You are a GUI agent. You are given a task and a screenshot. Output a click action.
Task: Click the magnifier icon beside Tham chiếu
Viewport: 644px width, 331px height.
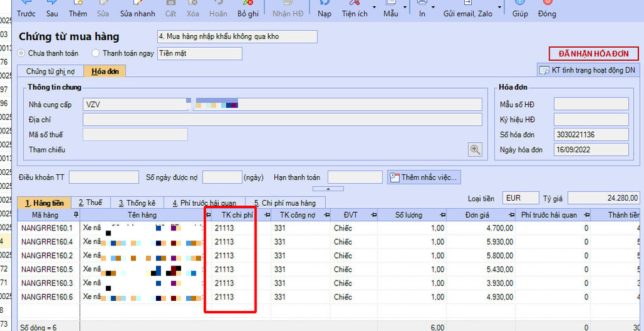475,150
